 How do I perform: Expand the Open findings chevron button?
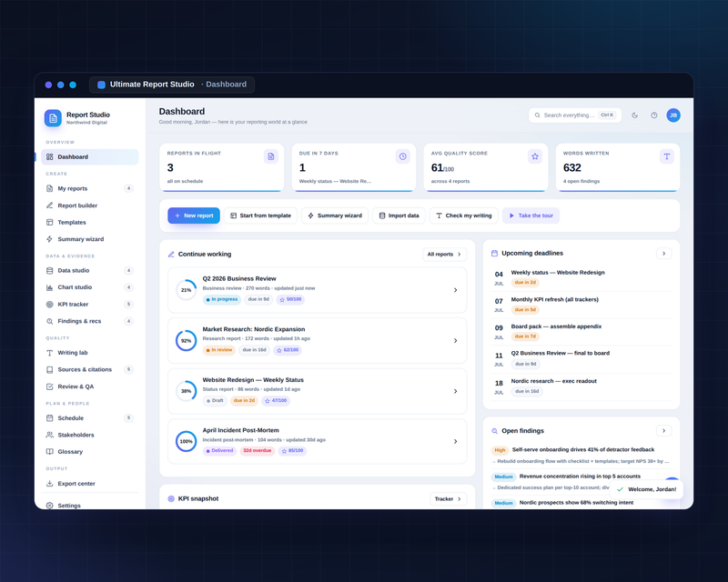[664, 431]
